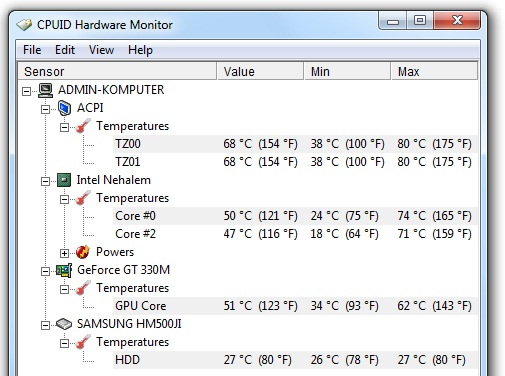
Task: Collapse Temperatures under GeForce GT 330M
Action: click(64, 289)
